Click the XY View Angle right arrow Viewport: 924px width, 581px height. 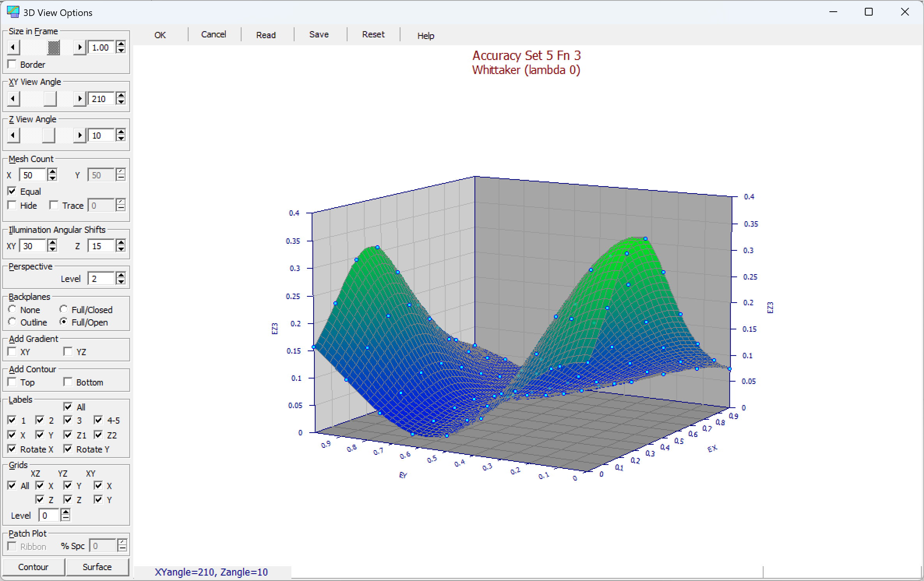[80, 99]
